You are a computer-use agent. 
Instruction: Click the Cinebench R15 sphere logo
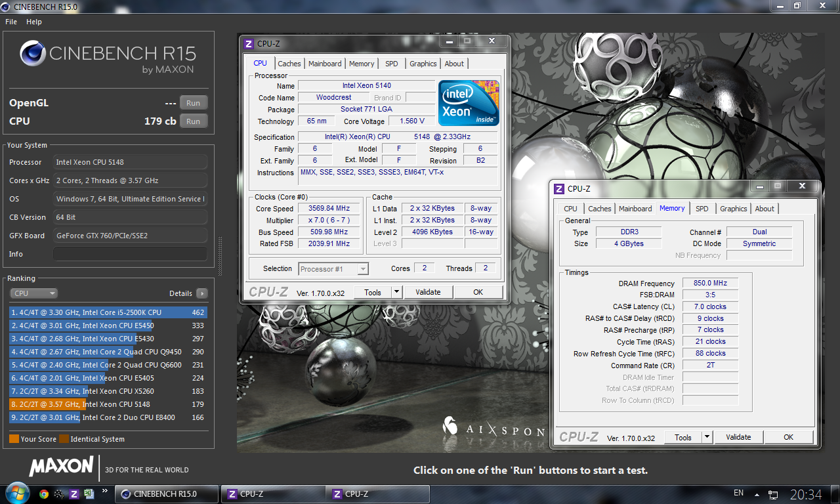coord(33,54)
